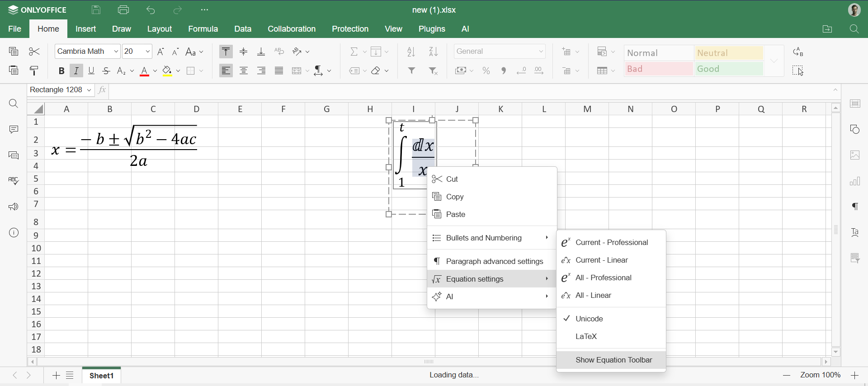Switch to the Formula tab
Viewport: 868px width, 386px height.
click(203, 29)
